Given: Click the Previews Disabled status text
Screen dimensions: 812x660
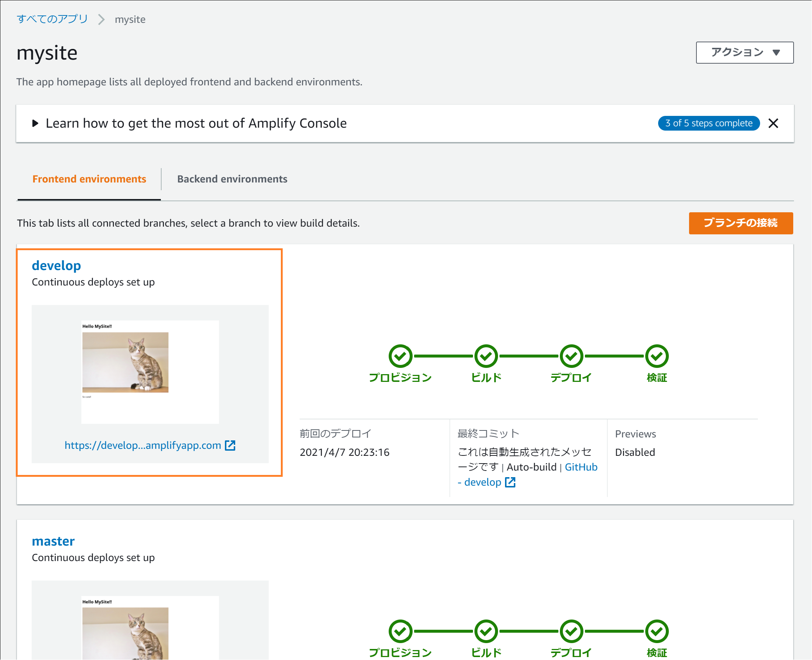Looking at the screenshot, I should [635, 452].
